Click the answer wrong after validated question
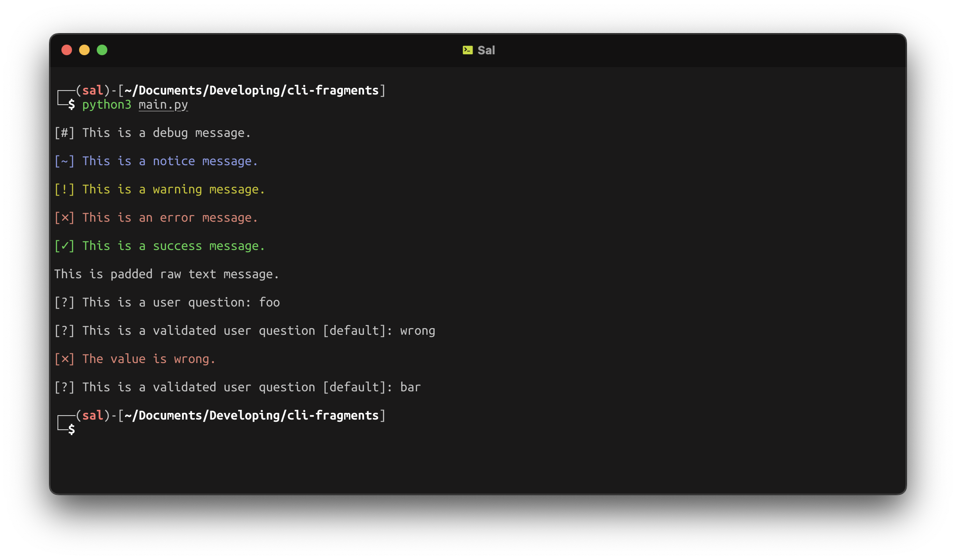 point(417,331)
